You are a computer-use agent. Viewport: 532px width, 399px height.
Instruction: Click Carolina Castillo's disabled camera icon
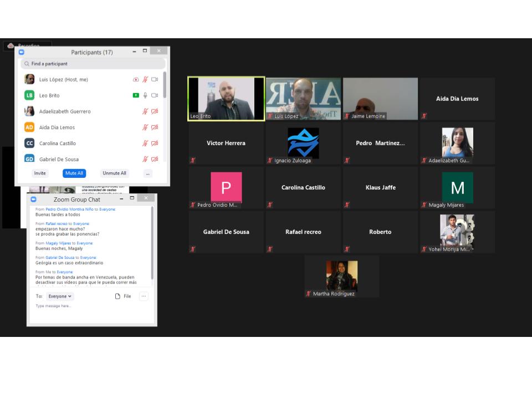[x=155, y=143]
